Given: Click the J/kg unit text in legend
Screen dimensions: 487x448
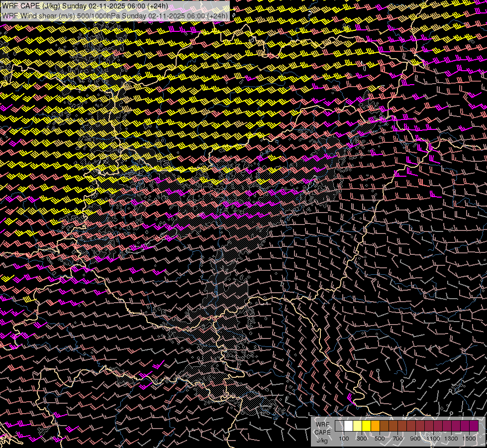Looking at the screenshot, I should click(322, 440).
